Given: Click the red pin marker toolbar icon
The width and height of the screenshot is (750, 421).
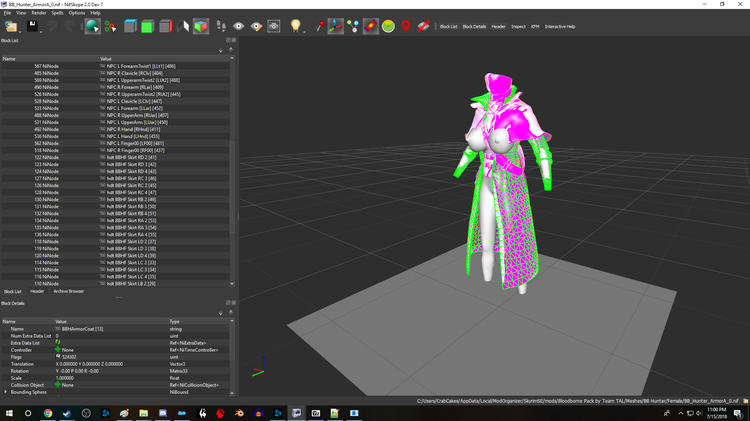Looking at the screenshot, I should 319,26.
